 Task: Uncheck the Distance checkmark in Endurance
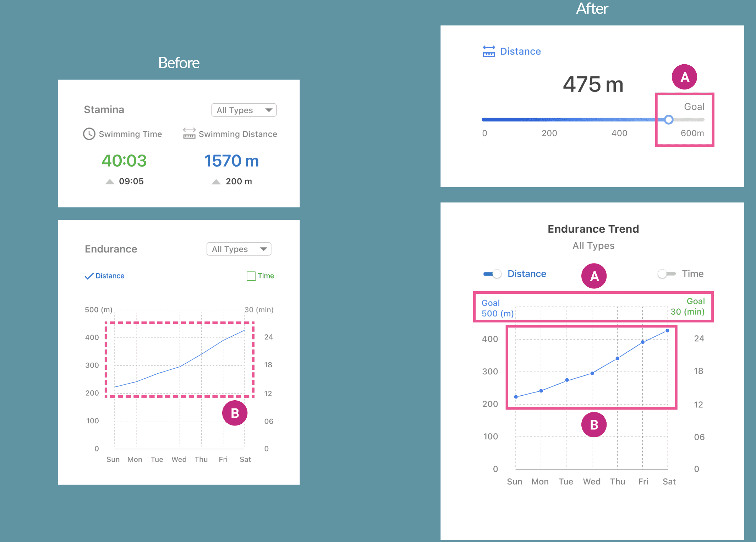(89, 276)
